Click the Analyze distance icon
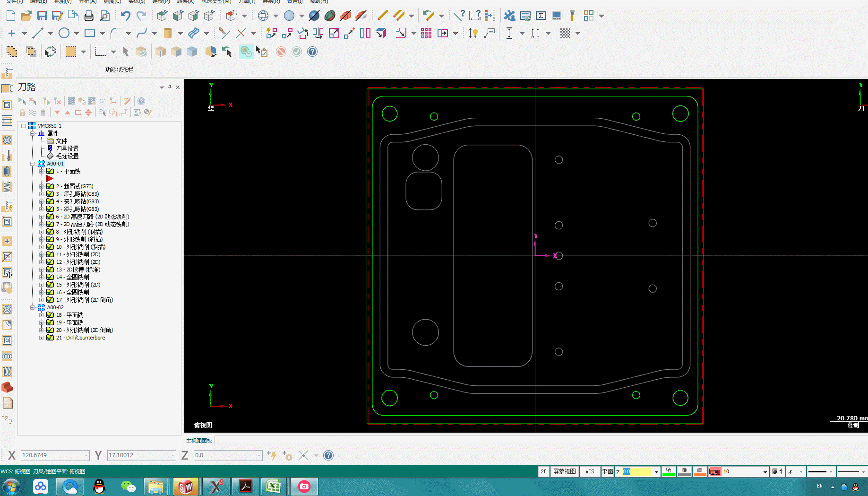The width and height of the screenshot is (868, 496). [475, 16]
